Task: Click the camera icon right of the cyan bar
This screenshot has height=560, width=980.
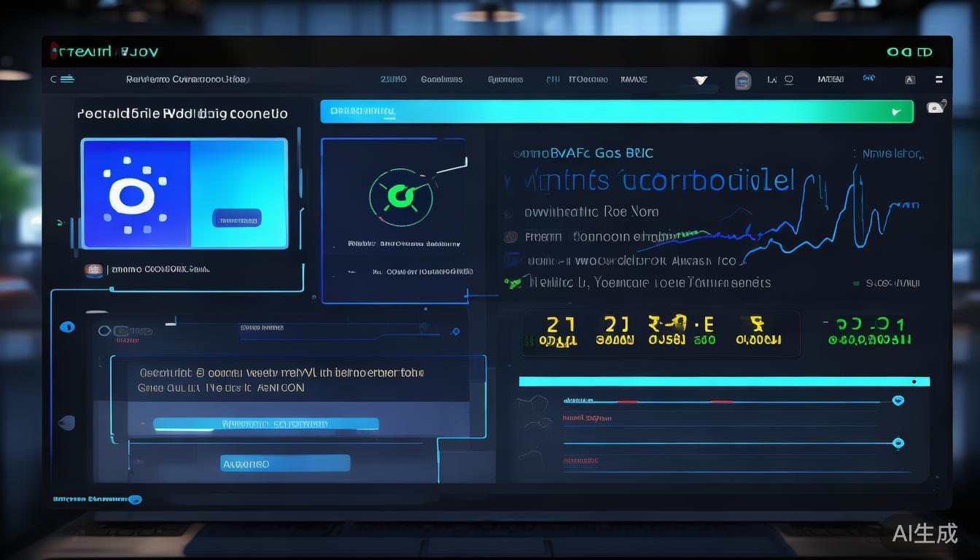Action: click(x=936, y=107)
